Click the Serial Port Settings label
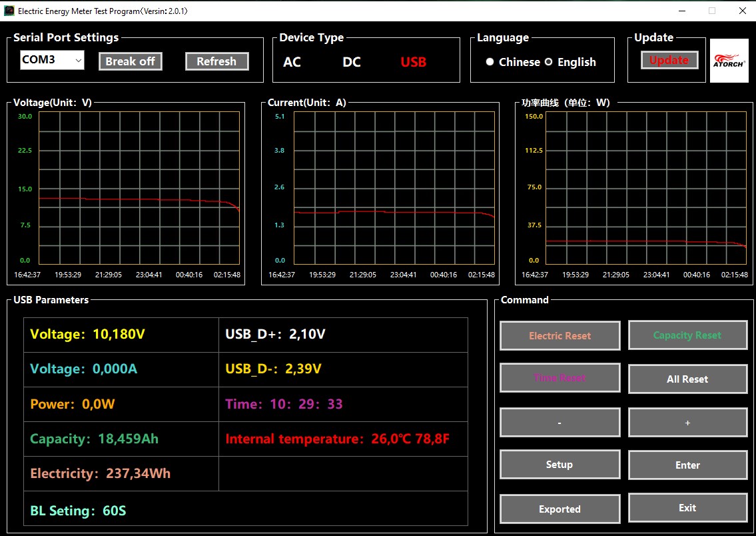Viewport: 756px width, 536px height. click(x=66, y=37)
